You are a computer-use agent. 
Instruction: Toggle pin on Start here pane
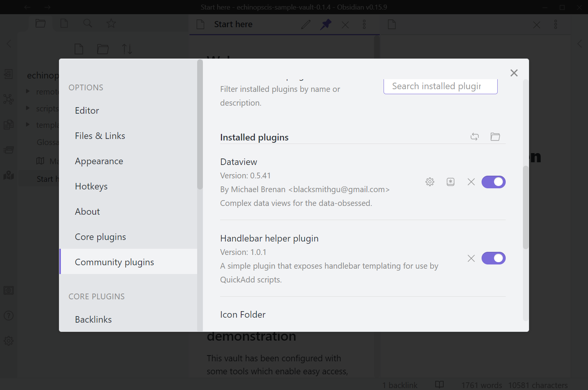click(326, 24)
